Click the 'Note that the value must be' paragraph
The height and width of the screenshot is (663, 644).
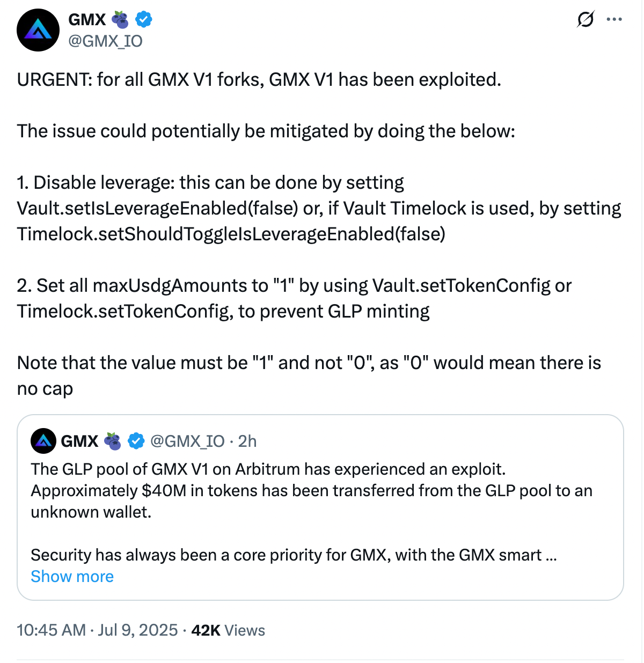point(309,363)
